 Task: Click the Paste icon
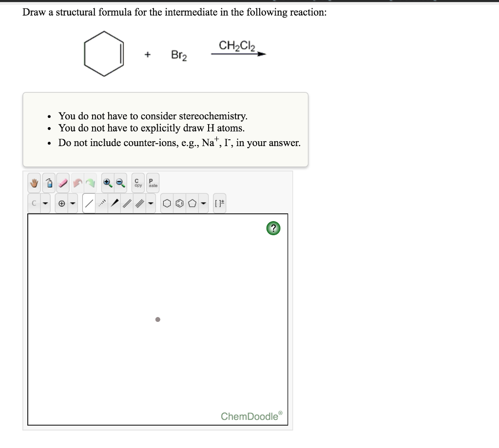click(152, 183)
